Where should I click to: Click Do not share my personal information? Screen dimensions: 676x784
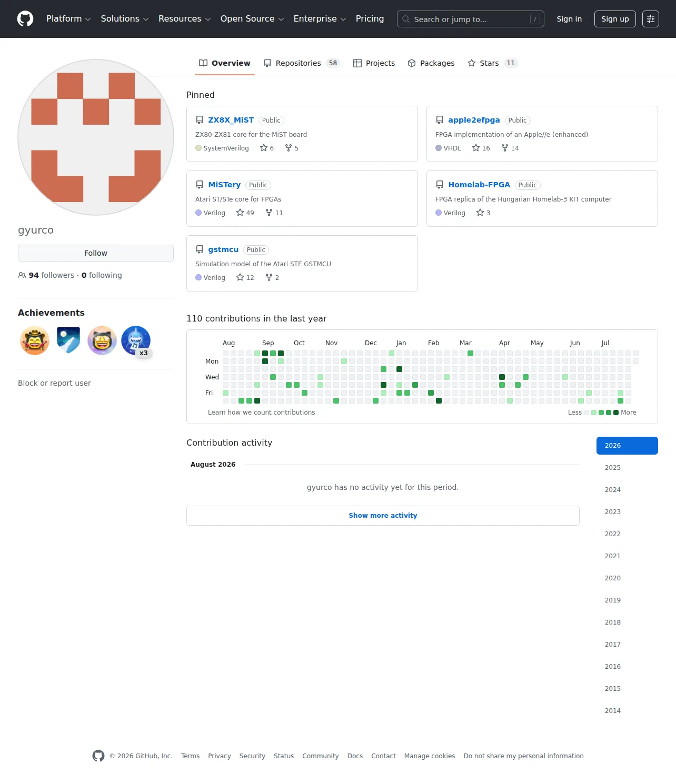(524, 756)
